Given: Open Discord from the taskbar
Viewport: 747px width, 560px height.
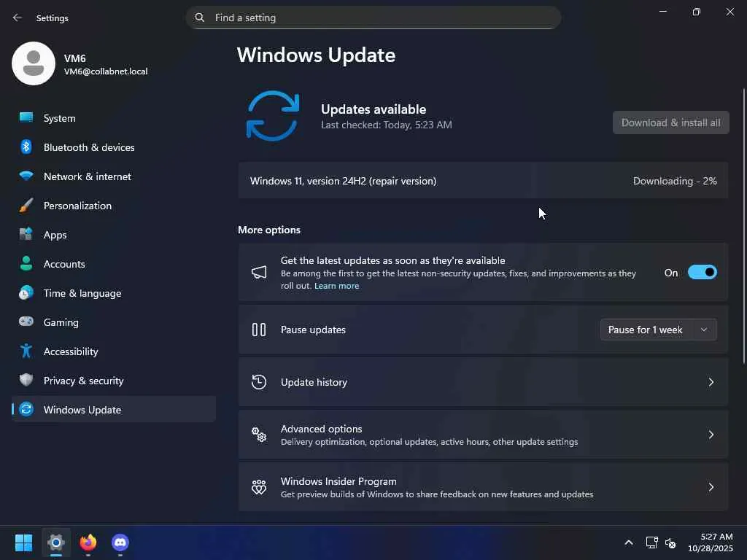Looking at the screenshot, I should (x=120, y=542).
